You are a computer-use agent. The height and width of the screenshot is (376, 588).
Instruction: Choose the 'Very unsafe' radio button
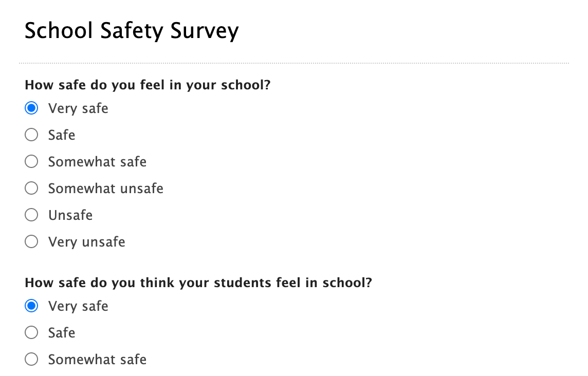pos(31,241)
